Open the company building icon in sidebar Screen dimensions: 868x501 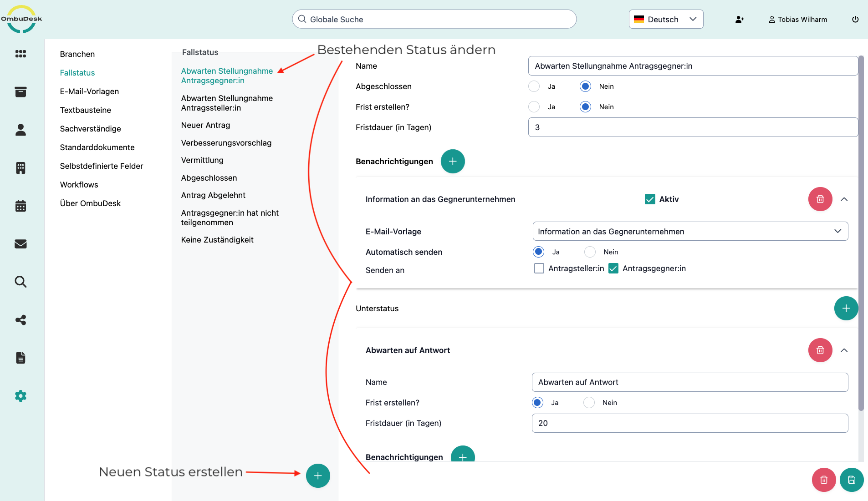pos(20,168)
